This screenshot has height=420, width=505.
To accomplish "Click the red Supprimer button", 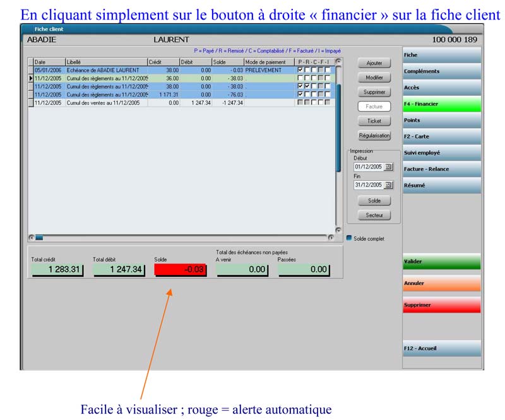I will point(441,305).
